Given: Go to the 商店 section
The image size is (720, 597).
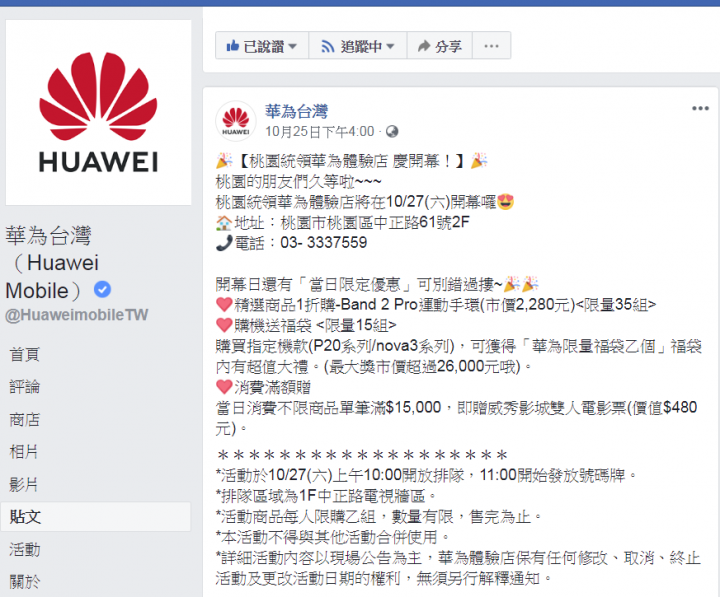Looking at the screenshot, I should 25,419.
